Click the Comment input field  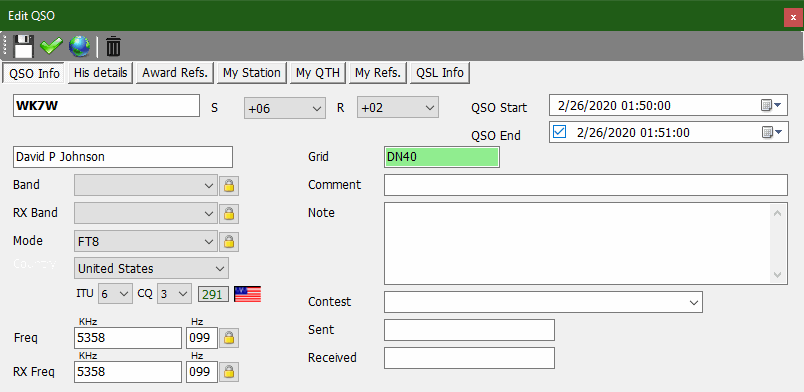[x=586, y=185]
